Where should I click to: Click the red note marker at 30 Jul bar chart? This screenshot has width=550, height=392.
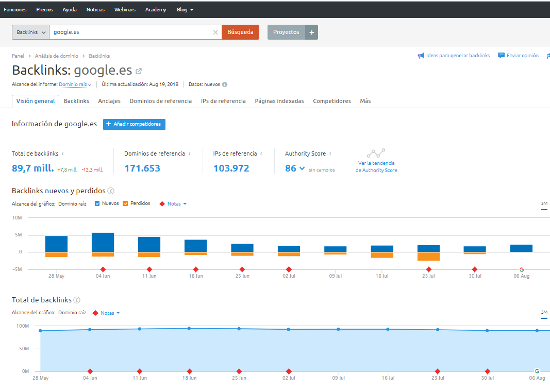click(475, 269)
